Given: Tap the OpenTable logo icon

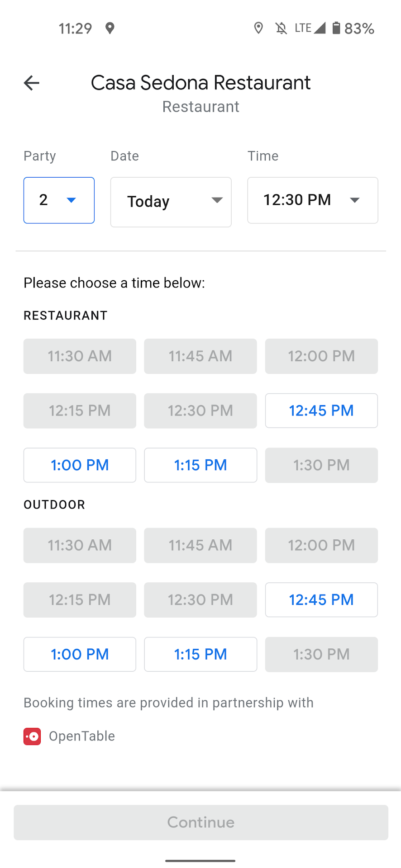Looking at the screenshot, I should (32, 736).
